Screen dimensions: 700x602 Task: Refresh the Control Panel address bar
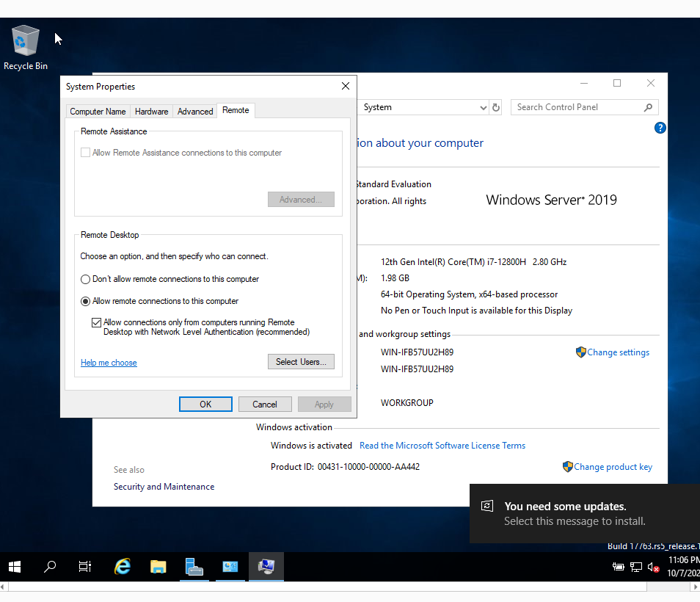click(495, 107)
